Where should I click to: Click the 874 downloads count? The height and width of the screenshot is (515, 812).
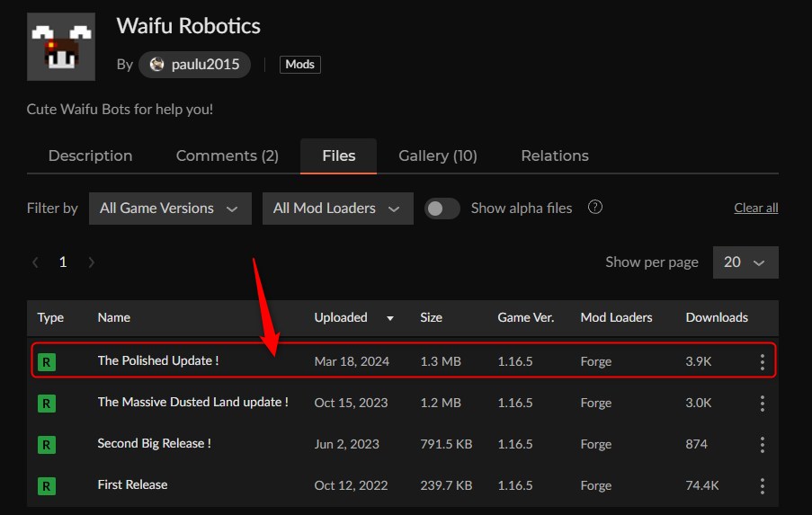697,445
